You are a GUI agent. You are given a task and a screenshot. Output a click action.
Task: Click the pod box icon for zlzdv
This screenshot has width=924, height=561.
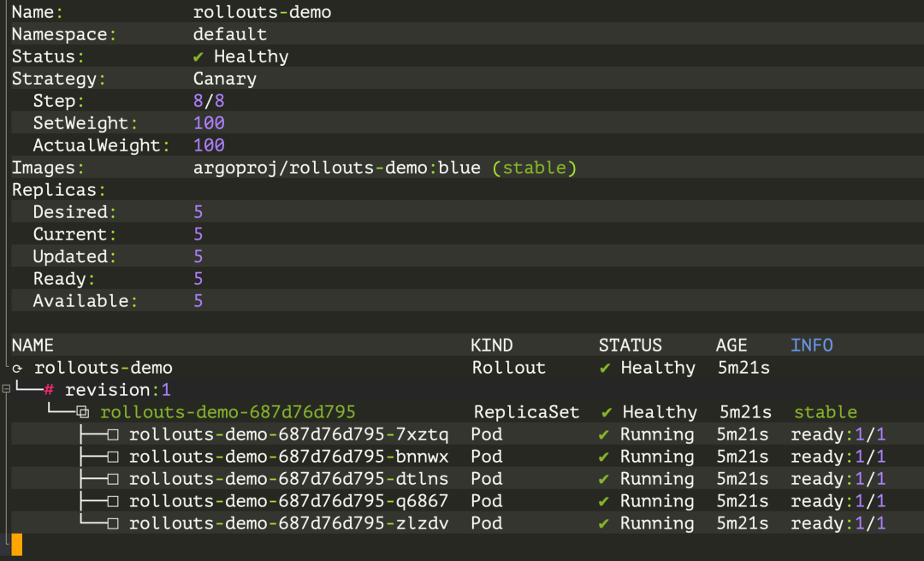click(x=113, y=524)
